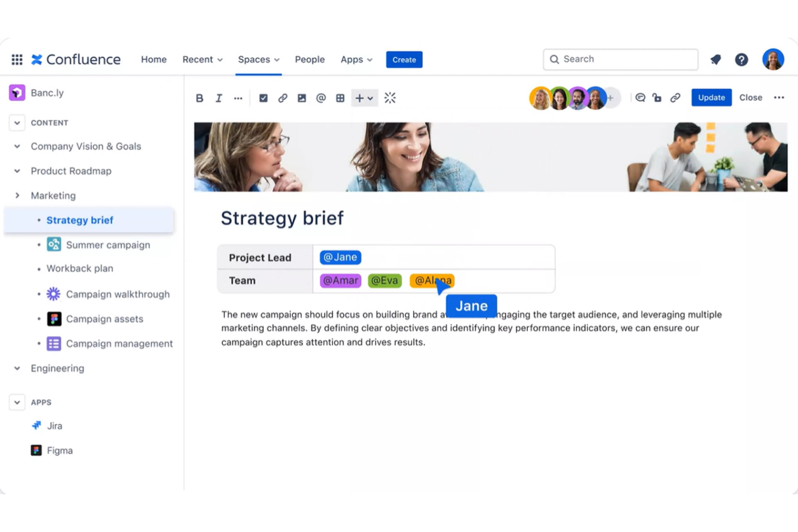Insert an action item checkbox
The height and width of the screenshot is (532, 798).
coord(263,98)
